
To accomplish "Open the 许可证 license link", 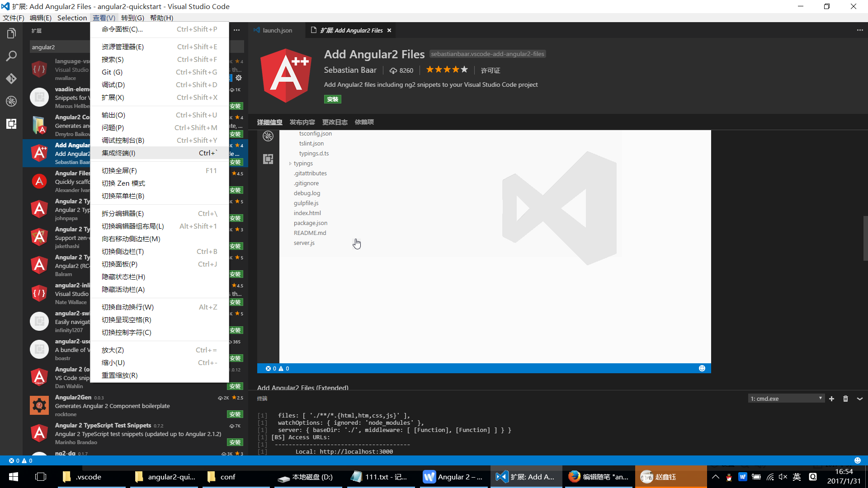I will (x=491, y=70).
